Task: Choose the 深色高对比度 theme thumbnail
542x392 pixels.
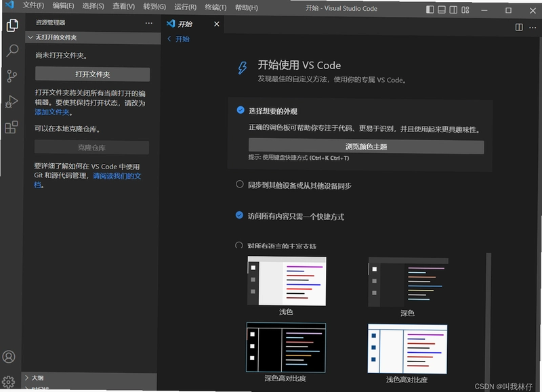Action: [x=286, y=347]
